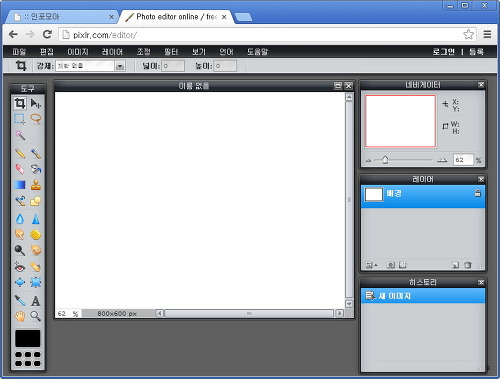
Task: Open the 보기 menu
Action: click(199, 52)
